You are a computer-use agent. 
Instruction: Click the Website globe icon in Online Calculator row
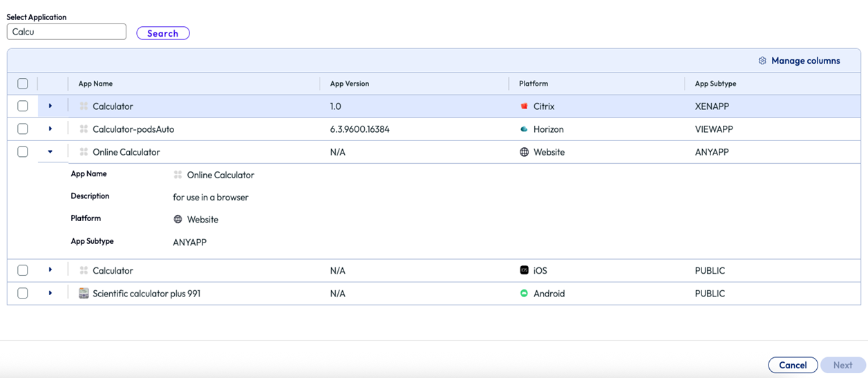(524, 152)
